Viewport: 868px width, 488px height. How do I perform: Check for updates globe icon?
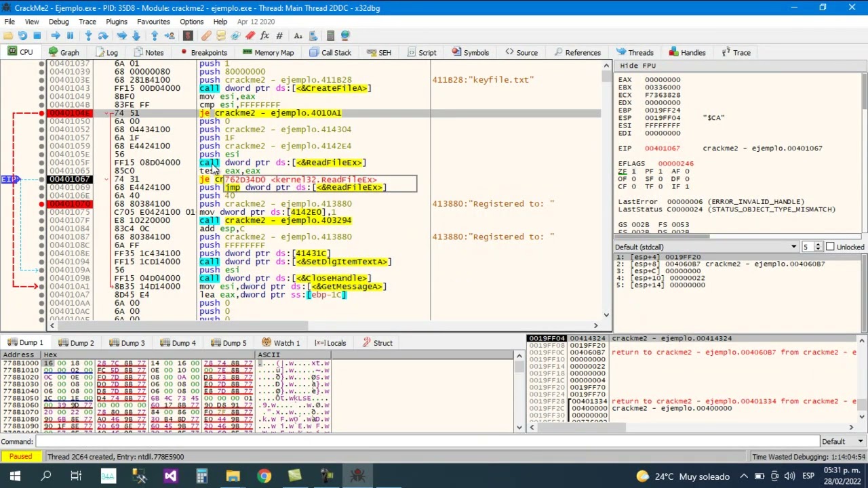click(345, 35)
